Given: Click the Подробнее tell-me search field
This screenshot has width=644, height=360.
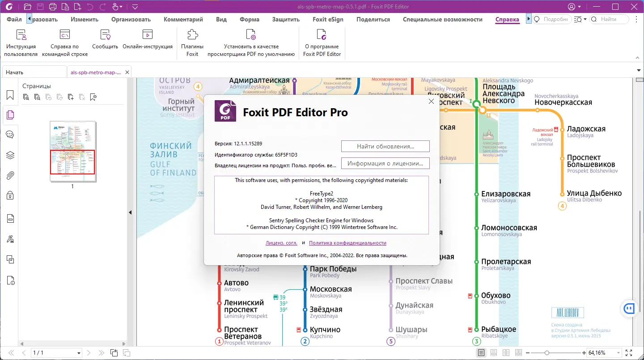Looking at the screenshot, I should pyautogui.click(x=551, y=19).
